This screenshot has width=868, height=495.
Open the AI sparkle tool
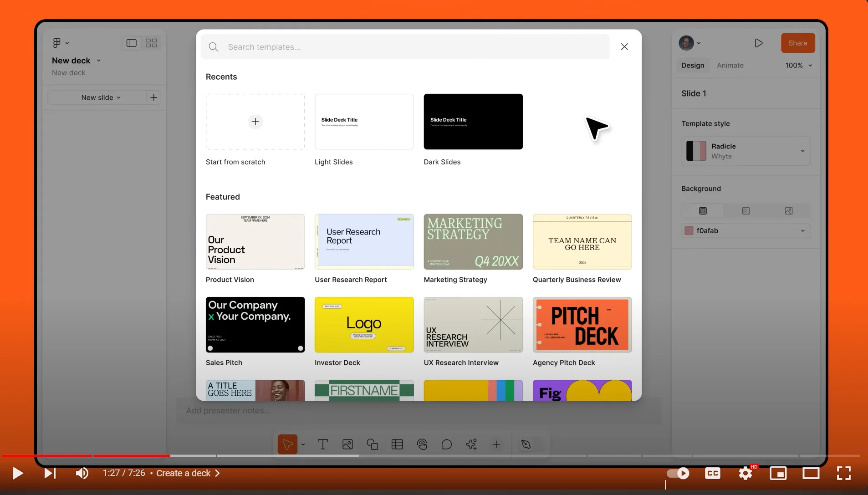coord(471,444)
